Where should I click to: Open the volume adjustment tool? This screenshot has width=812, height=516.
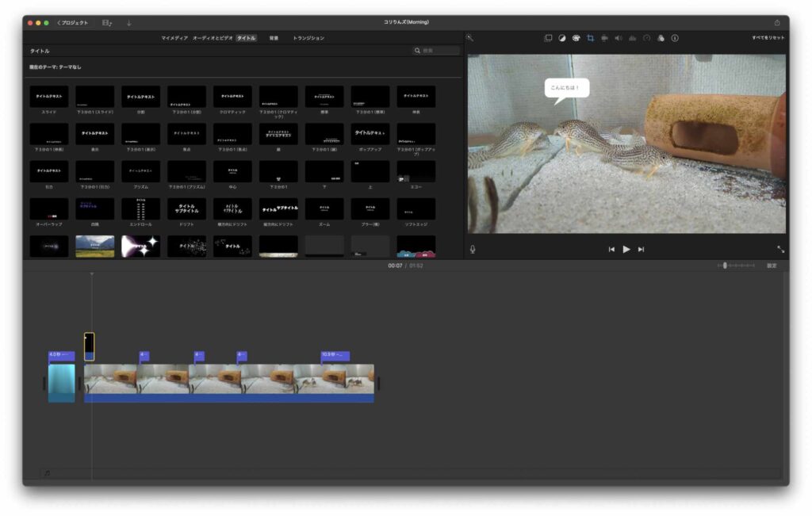(x=619, y=38)
